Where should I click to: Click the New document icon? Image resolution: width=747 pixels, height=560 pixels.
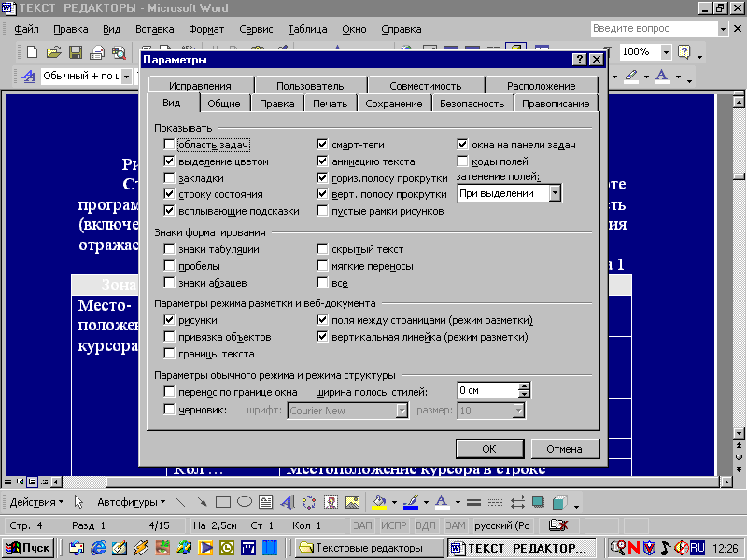pos(32,52)
